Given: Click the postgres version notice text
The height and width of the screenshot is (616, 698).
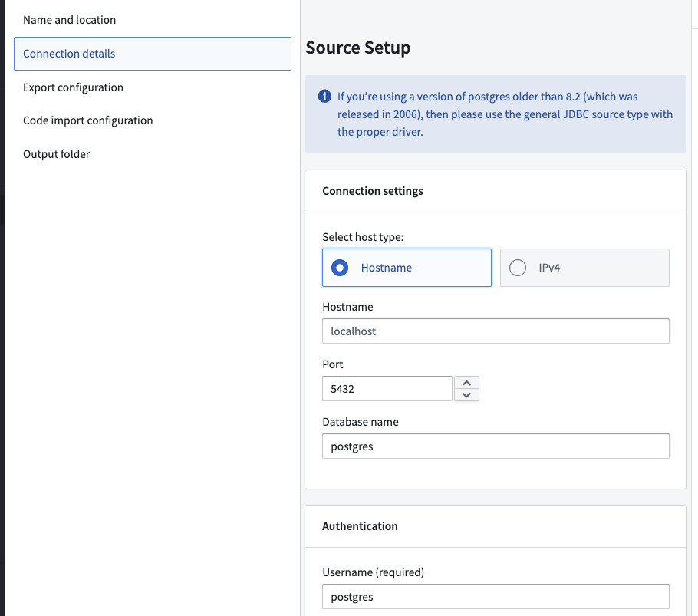Looking at the screenshot, I should pos(505,114).
